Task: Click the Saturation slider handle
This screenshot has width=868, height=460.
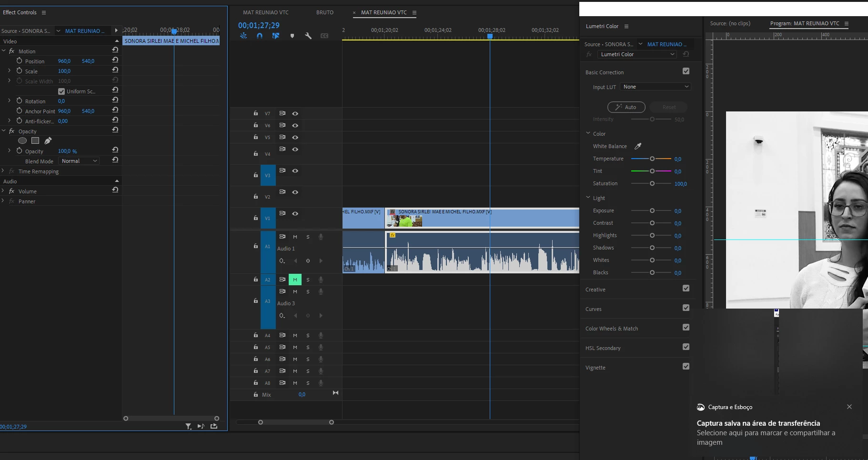Action: point(652,183)
